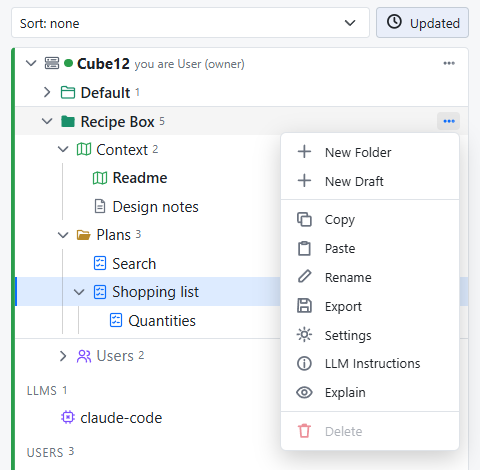480x470 pixels.
Task: Click the Users group label
Action: point(115,356)
